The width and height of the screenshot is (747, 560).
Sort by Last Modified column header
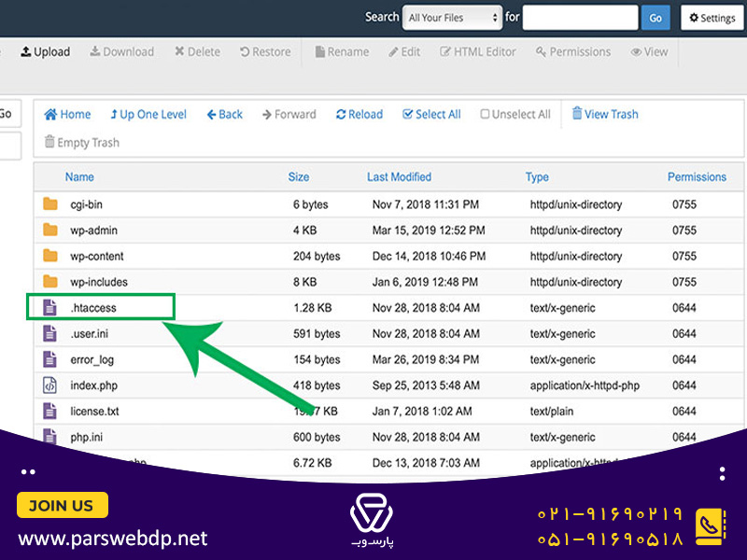[x=400, y=177]
